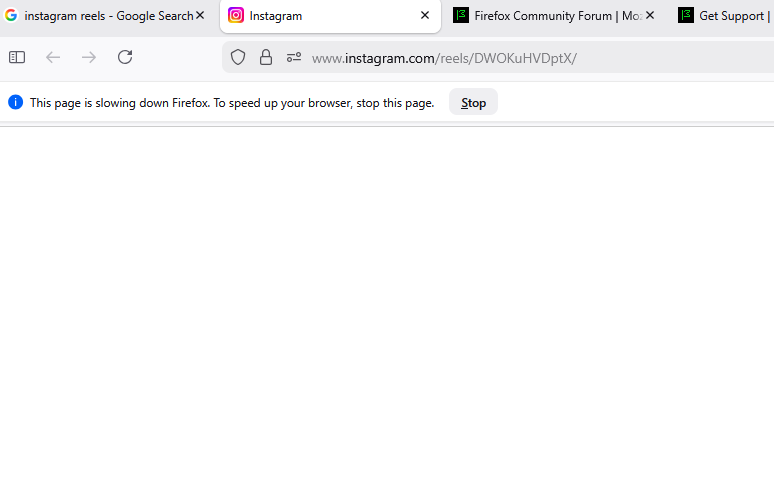
Task: Go forward with the right arrow
Action: [x=89, y=57]
